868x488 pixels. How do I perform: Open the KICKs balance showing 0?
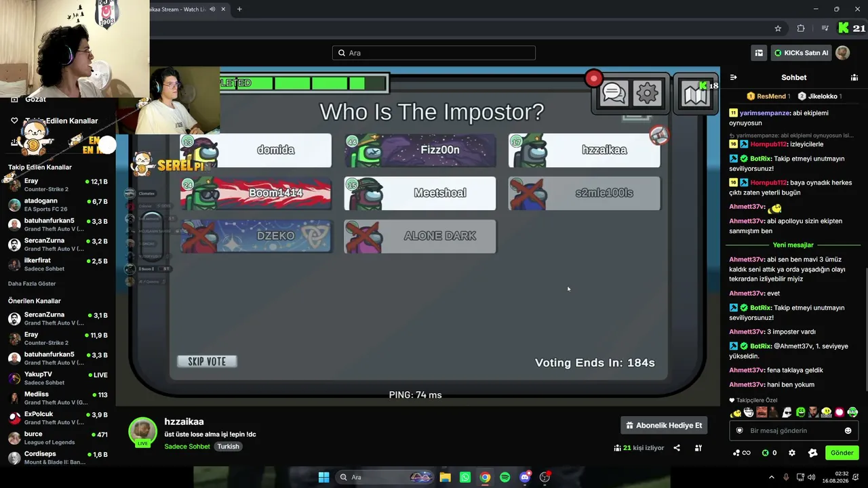769,453
